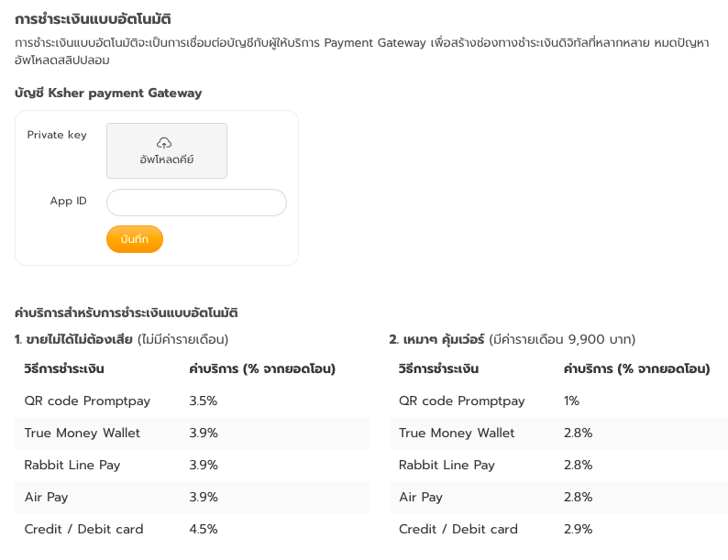The height and width of the screenshot is (560, 728).
Task: Click the cloud upload icon
Action: click(x=164, y=143)
